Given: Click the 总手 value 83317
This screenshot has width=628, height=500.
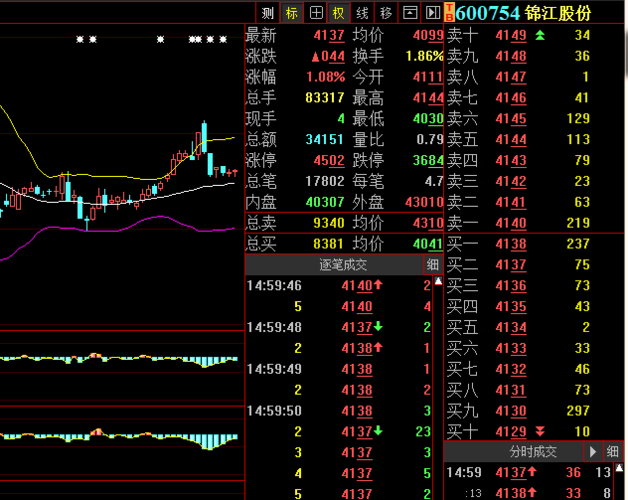Looking at the screenshot, I should point(325,98).
